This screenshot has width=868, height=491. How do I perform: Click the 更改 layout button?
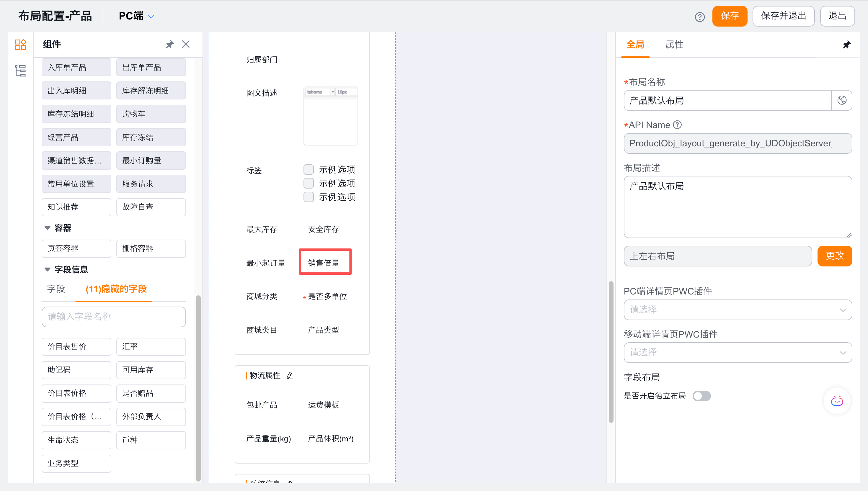[834, 256]
